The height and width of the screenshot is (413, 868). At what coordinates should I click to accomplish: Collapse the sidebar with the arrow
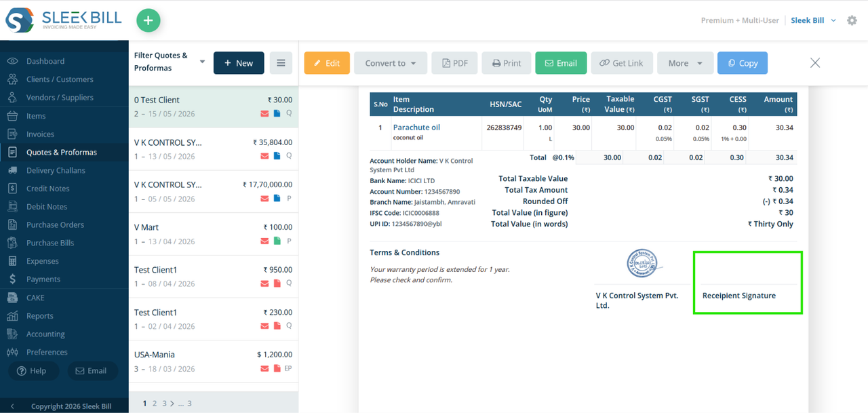12,406
